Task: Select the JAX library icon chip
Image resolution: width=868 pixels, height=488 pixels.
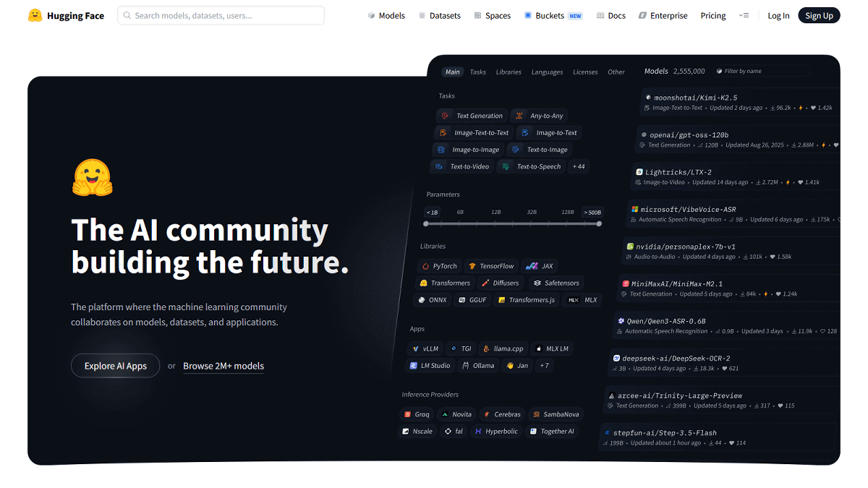Action: 540,266
